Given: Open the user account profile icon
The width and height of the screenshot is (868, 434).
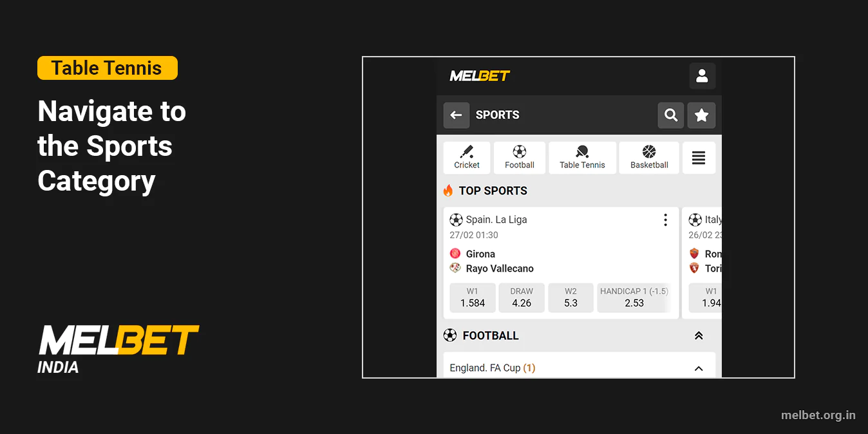Looking at the screenshot, I should pyautogui.click(x=702, y=75).
